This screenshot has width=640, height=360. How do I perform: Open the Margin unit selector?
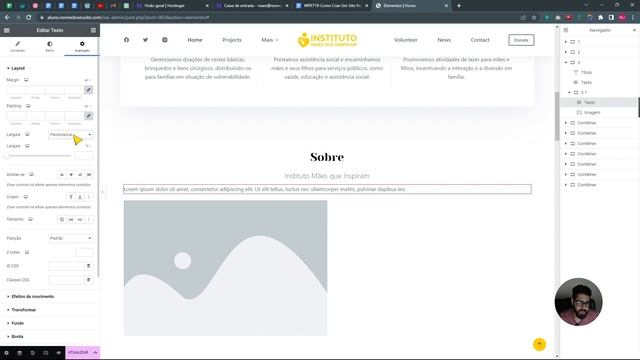(x=87, y=80)
